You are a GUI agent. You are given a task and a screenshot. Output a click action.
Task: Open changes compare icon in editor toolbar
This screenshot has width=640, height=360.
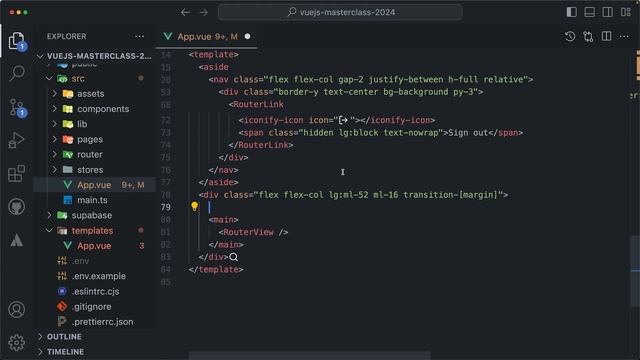588,37
